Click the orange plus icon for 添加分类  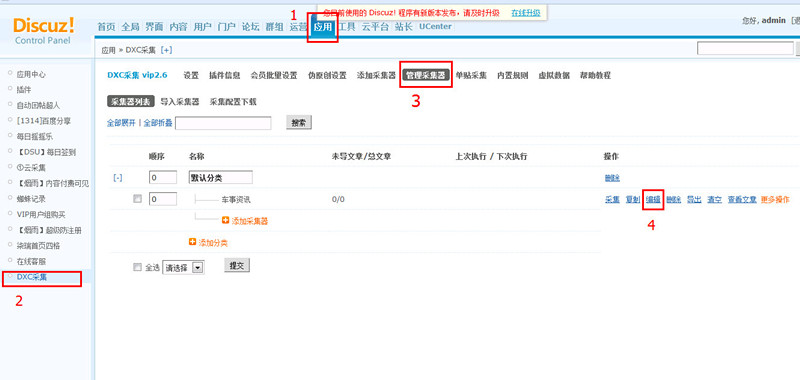192,242
